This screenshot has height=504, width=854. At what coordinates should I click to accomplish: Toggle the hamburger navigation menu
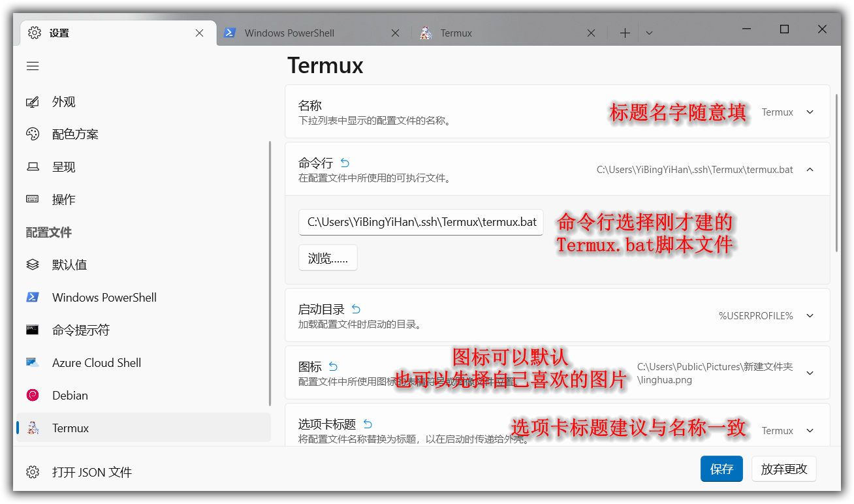[33, 66]
